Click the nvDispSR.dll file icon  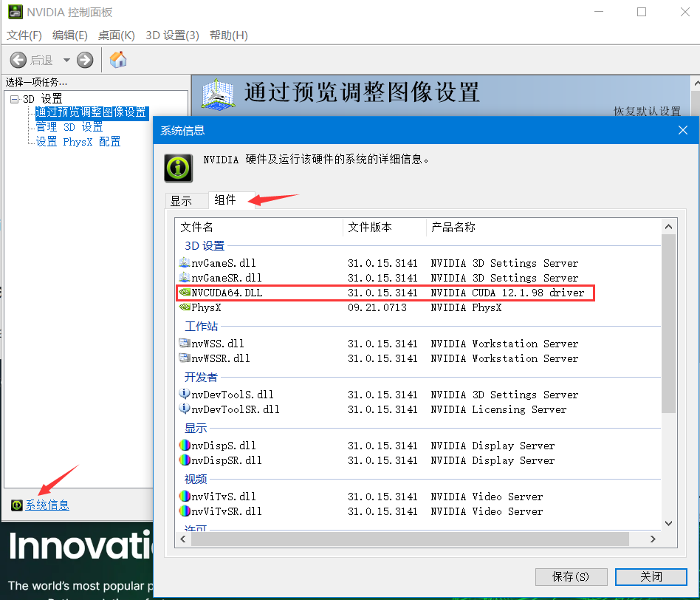tap(185, 460)
